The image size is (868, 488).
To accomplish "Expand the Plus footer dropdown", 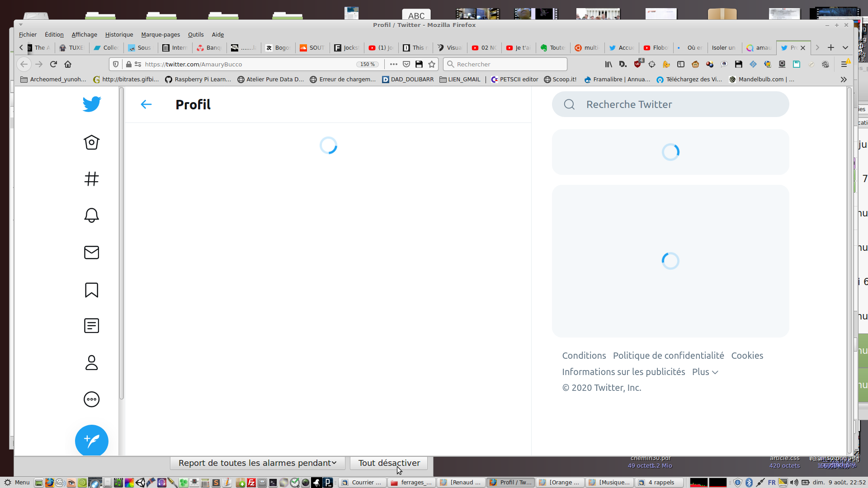I will point(705,372).
